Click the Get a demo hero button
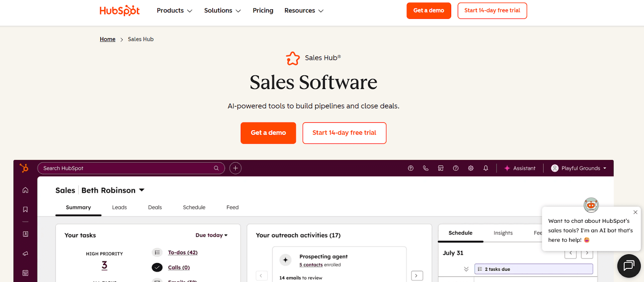Screen dimensions: 644x282 (268, 133)
